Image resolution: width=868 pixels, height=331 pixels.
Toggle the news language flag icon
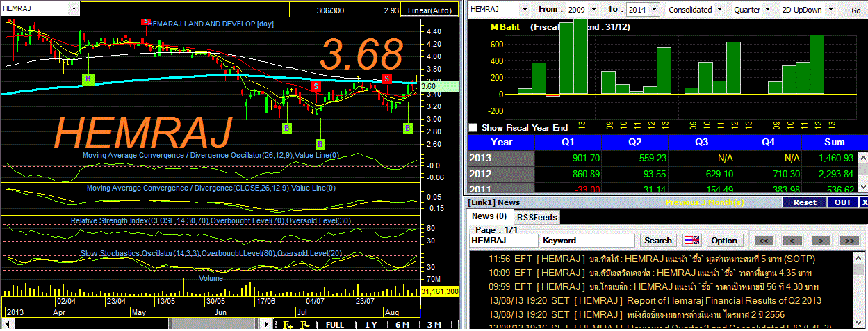[691, 240]
